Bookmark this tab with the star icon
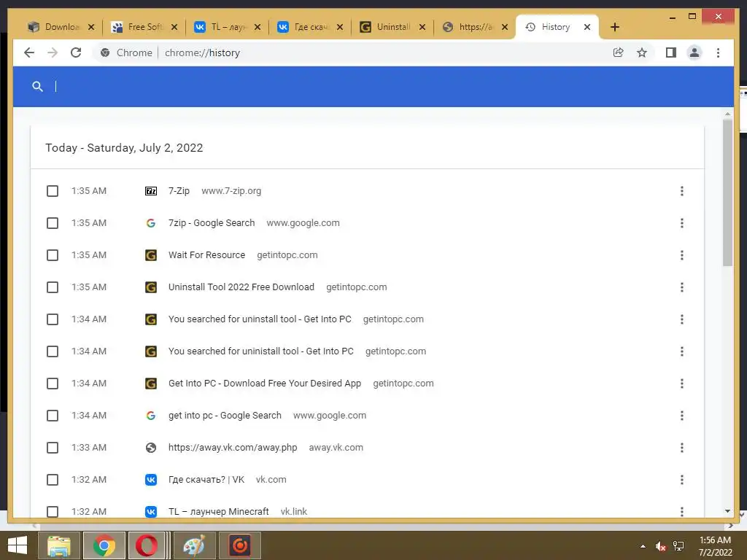The image size is (747, 560). click(642, 52)
